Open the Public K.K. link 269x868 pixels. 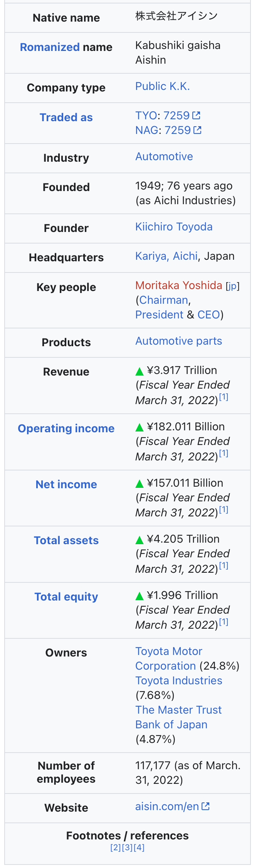[162, 86]
